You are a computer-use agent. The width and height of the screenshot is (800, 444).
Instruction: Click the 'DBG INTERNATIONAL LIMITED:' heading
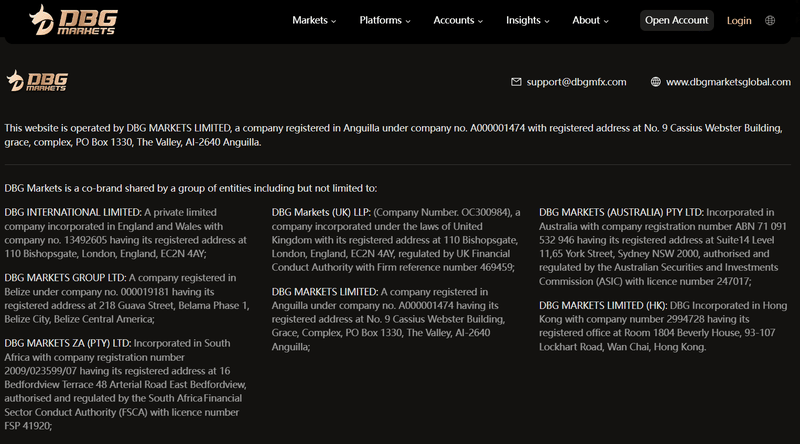[73, 212]
